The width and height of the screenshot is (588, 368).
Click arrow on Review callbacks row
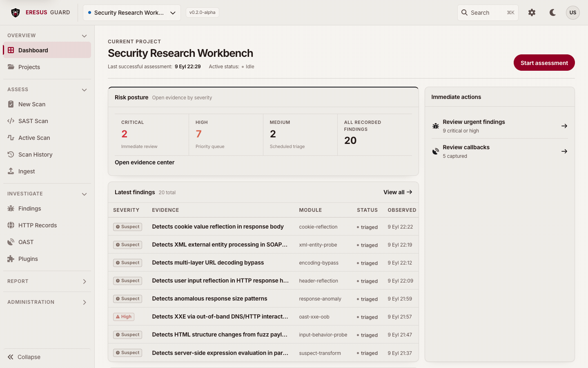point(564,151)
